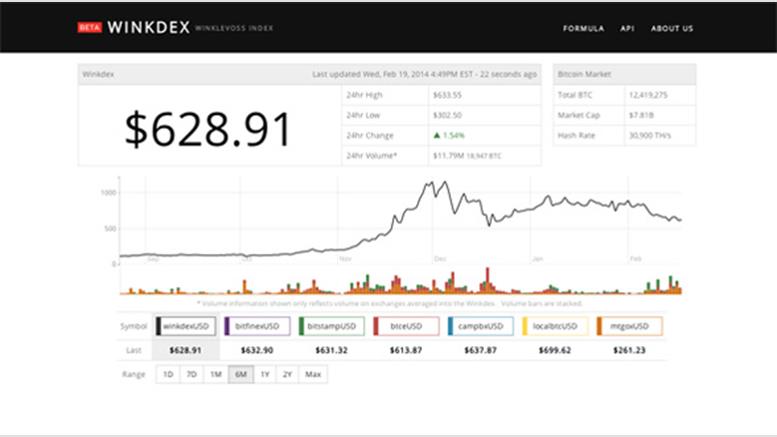Click the Last updated timestamp text
Screen dimensions: 777x437
[424, 74]
